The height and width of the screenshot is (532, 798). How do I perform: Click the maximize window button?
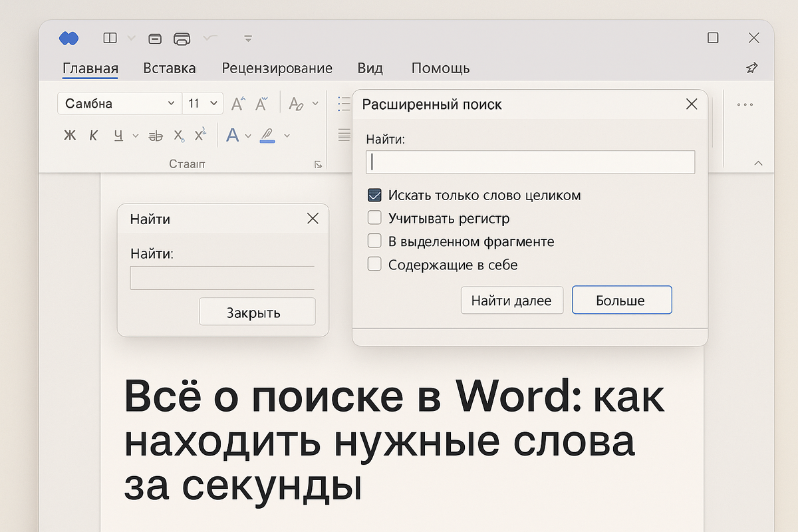(713, 38)
